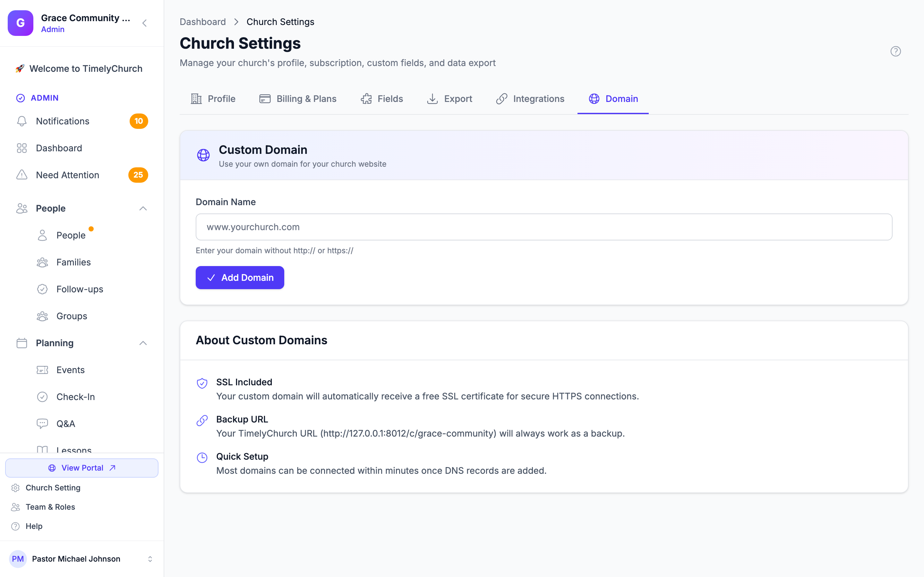Click the help question mark icon top right
The width and height of the screenshot is (924, 577).
pos(895,51)
